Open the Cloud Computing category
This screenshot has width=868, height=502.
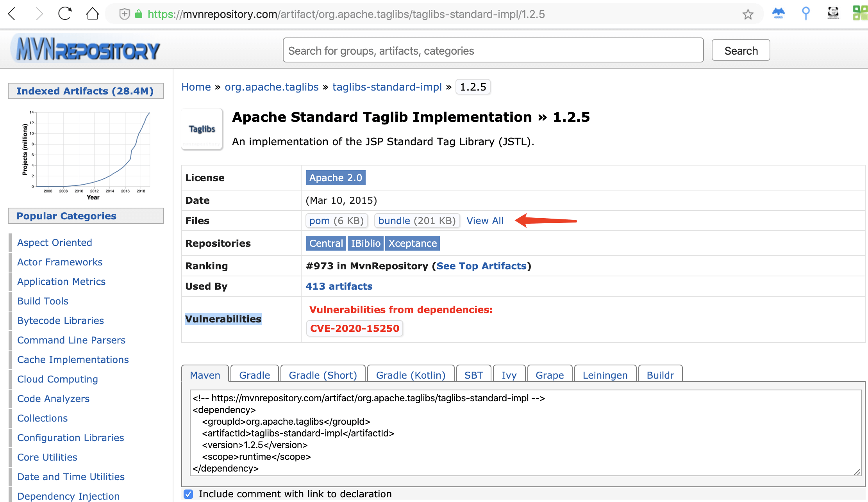click(x=57, y=379)
